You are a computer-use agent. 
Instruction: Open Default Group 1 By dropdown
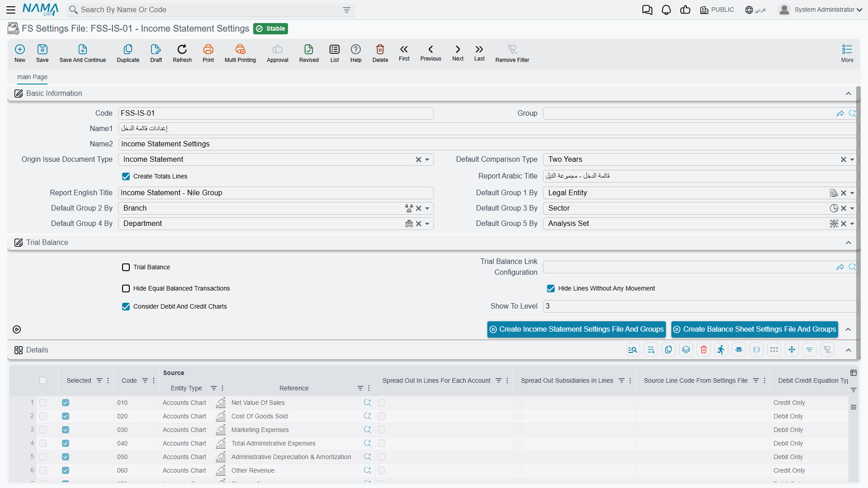[852, 193]
